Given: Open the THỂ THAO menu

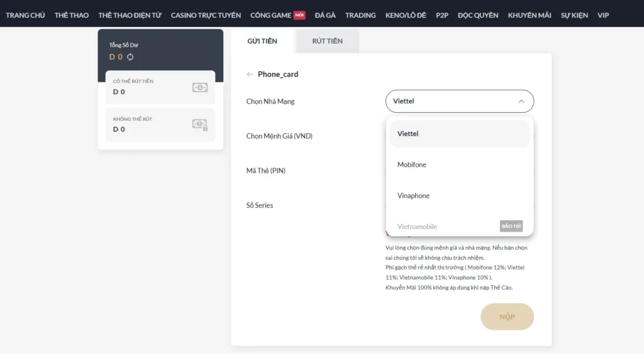Looking at the screenshot, I should tap(72, 15).
